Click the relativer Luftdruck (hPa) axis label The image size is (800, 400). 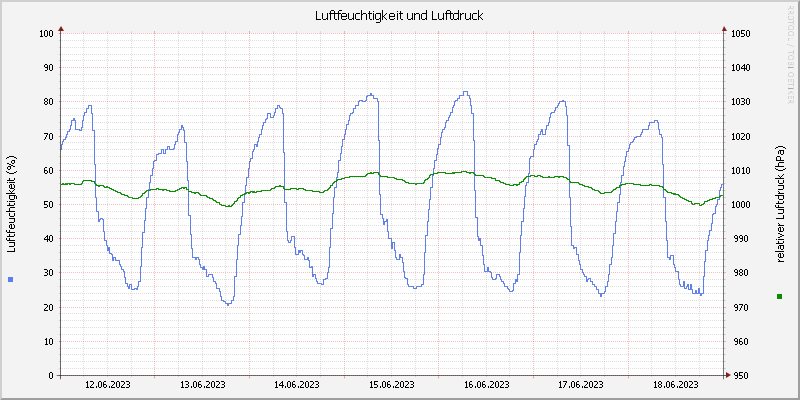tap(780, 204)
